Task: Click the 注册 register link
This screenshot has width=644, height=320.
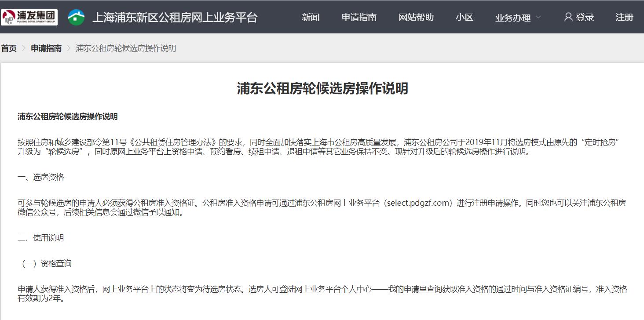Action: click(x=624, y=17)
